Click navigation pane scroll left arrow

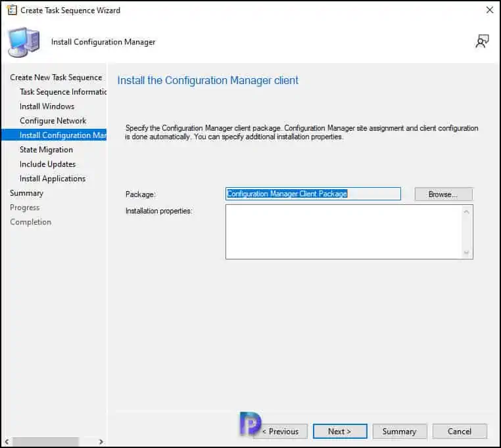click(x=7, y=441)
